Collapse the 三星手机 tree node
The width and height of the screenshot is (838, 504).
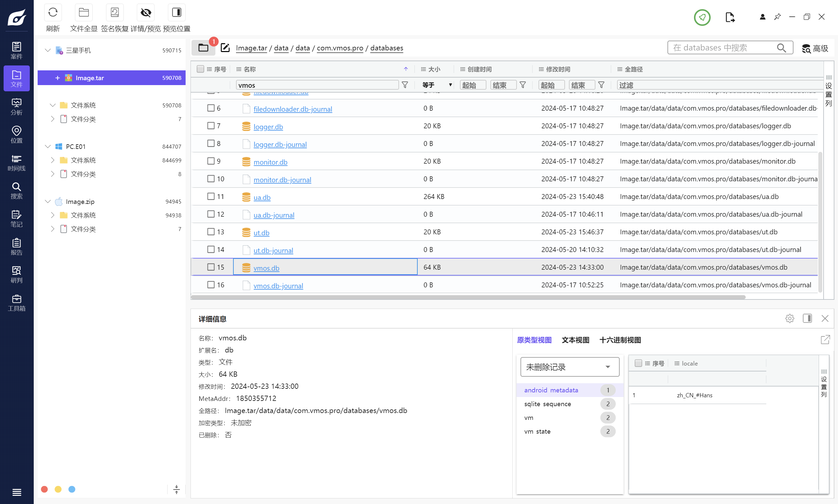click(x=48, y=50)
